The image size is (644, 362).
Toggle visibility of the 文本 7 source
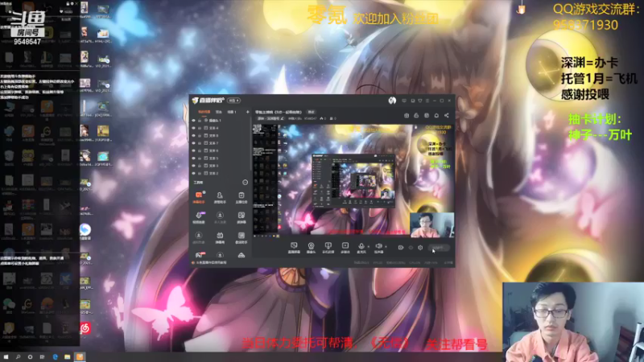click(194, 143)
